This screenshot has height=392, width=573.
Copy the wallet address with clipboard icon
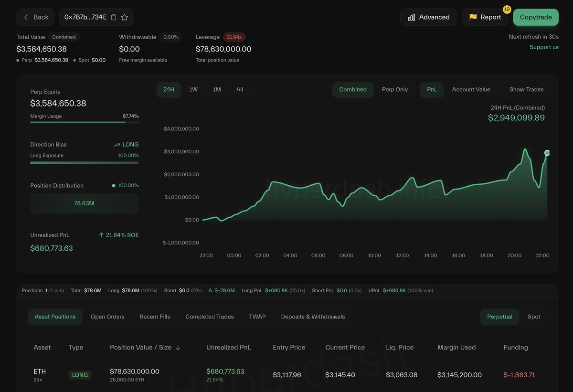pos(114,17)
